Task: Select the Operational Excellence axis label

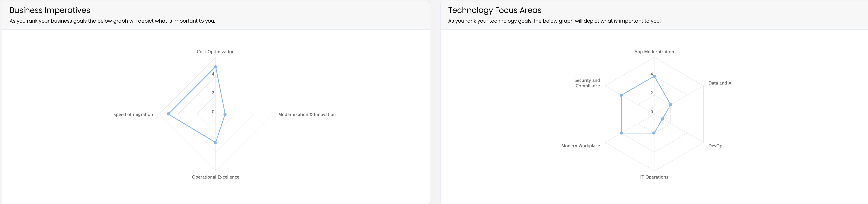Action: point(216,177)
